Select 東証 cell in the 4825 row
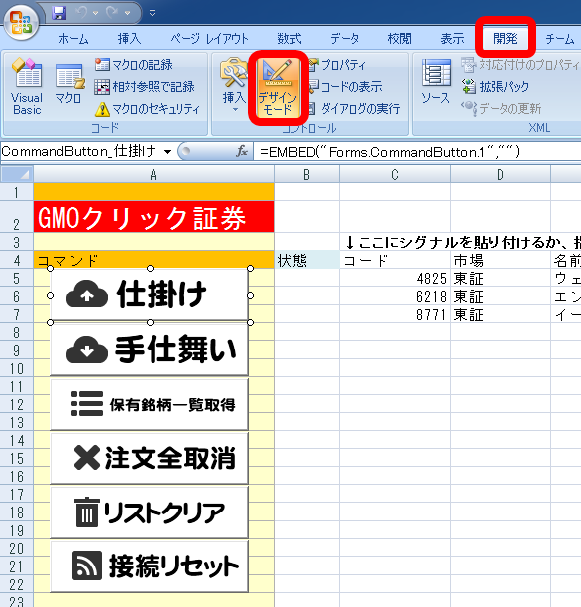581x607 pixels. (x=500, y=278)
